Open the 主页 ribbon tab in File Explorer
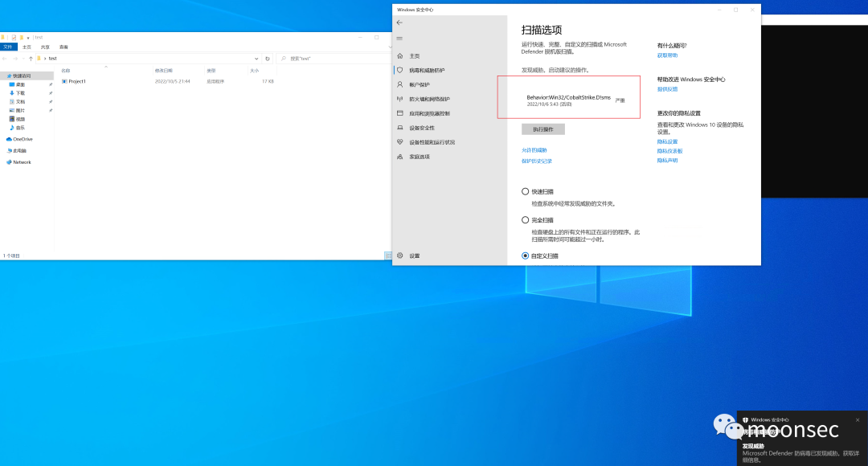Image resolution: width=868 pixels, height=466 pixels. (x=27, y=47)
